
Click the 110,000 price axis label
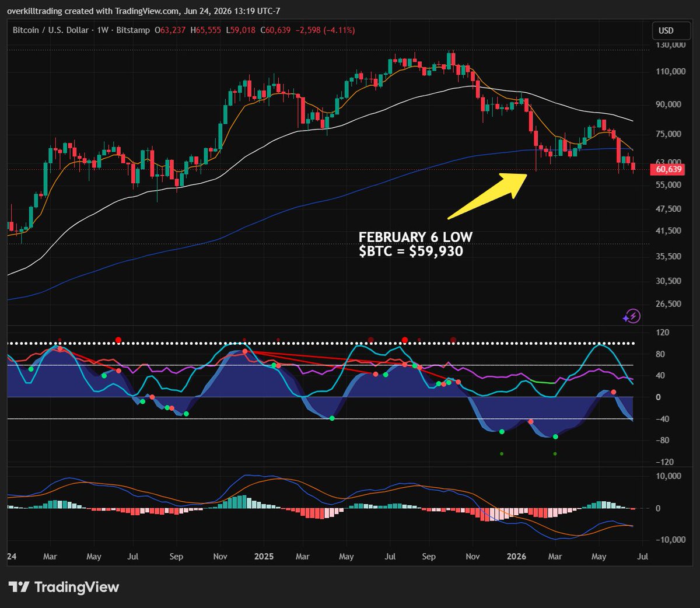[670, 71]
